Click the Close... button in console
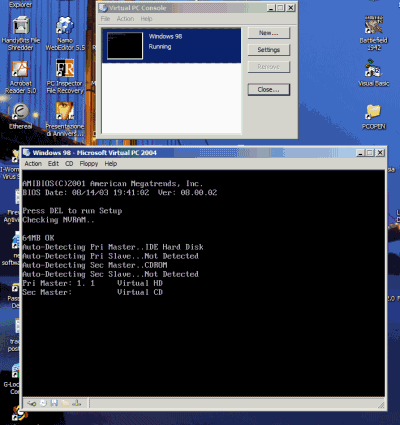 pyautogui.click(x=269, y=89)
